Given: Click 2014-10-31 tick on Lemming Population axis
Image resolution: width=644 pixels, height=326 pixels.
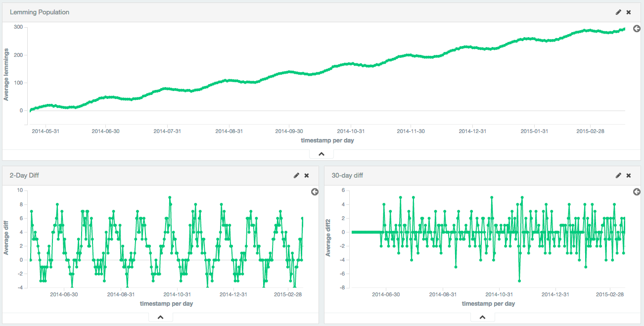Looking at the screenshot, I should 351,132.
